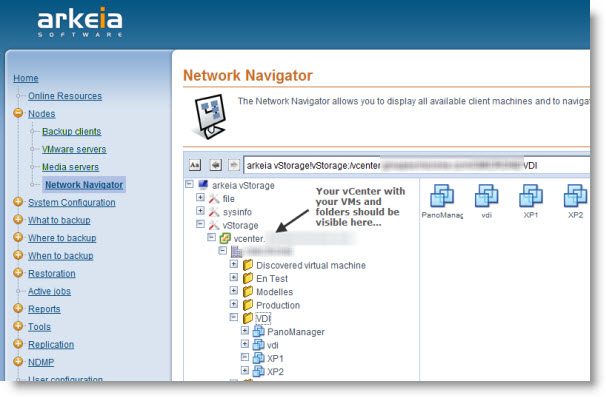Screen dimensions: 606x397
Task: Expand the What to backup section
Action: 18,220
